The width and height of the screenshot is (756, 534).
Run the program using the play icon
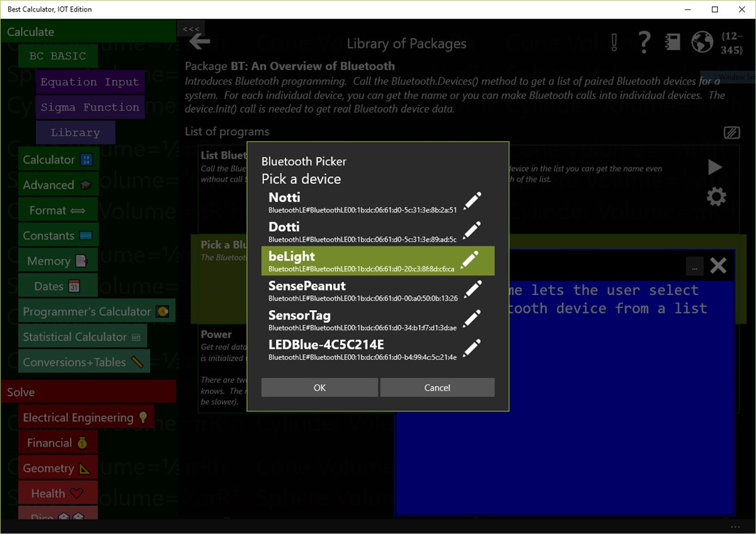(x=715, y=168)
